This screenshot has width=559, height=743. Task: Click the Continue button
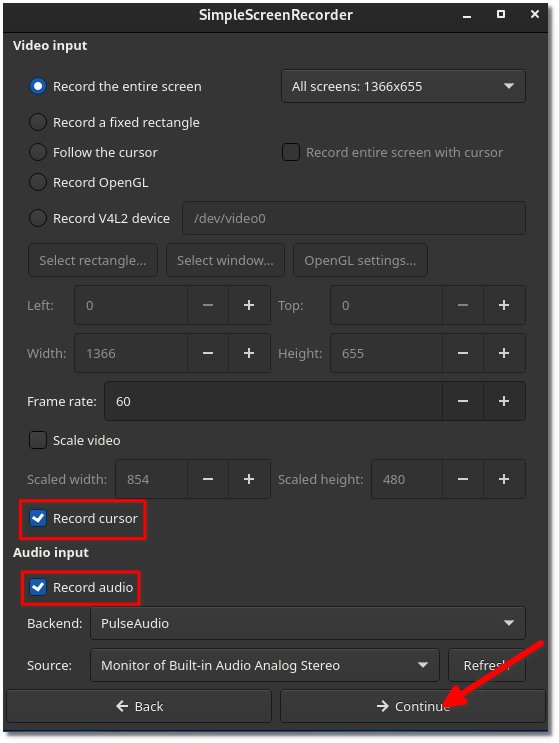pos(413,706)
